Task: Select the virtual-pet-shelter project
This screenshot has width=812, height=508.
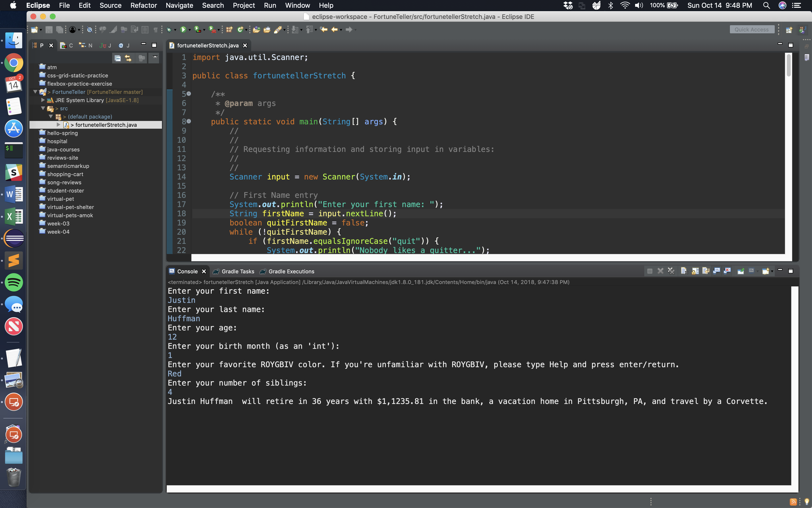Action: click(x=71, y=207)
